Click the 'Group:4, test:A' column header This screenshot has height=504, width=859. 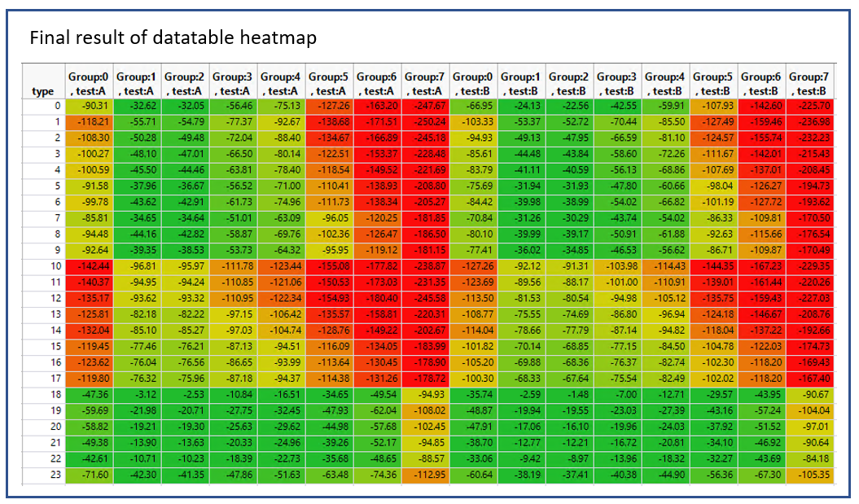[282, 84]
